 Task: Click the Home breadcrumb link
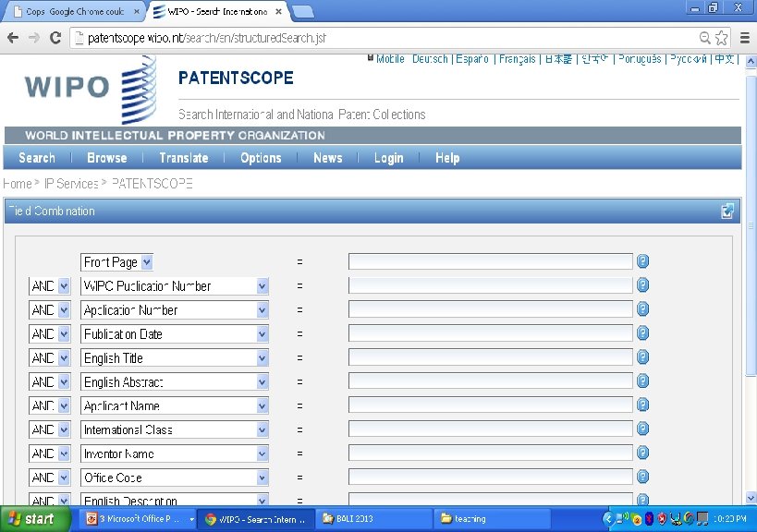(18, 184)
